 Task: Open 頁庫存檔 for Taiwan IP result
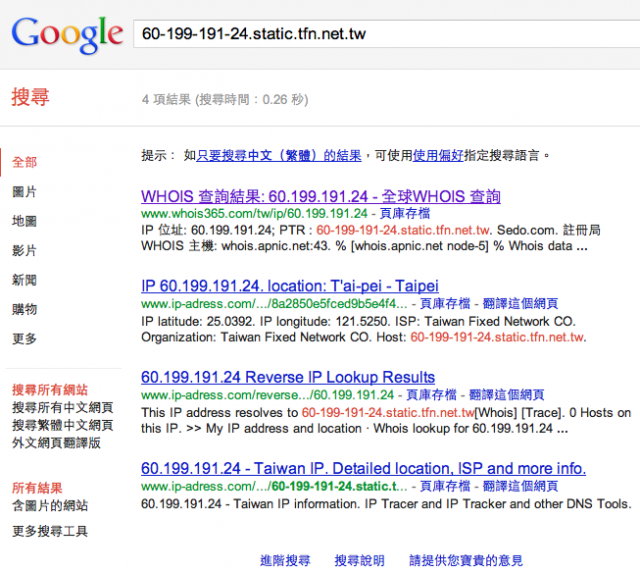(445, 486)
